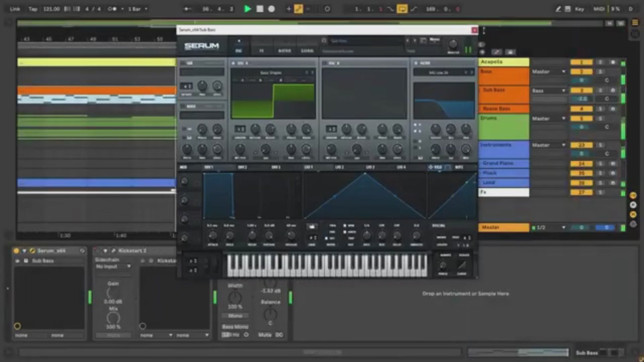Click the Serum logo

(x=202, y=46)
